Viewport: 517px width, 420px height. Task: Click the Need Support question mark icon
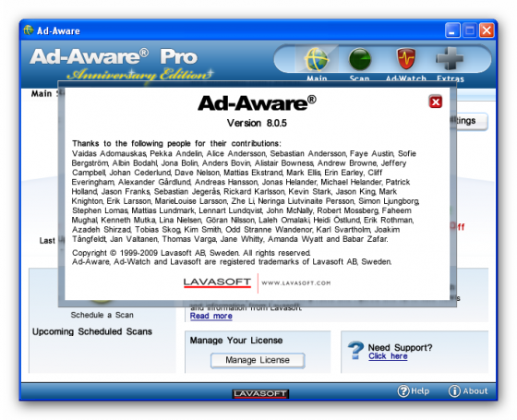click(x=355, y=351)
